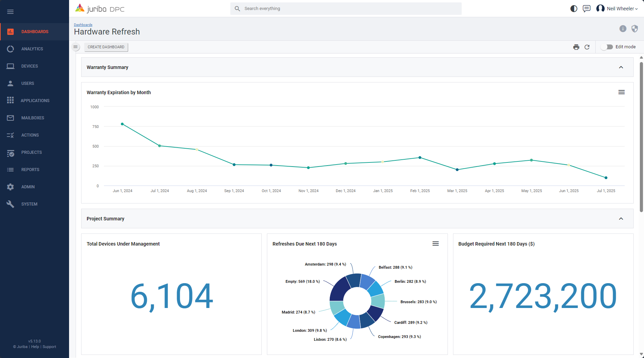Open the dashboard info icon
644x358 pixels.
[623, 29]
